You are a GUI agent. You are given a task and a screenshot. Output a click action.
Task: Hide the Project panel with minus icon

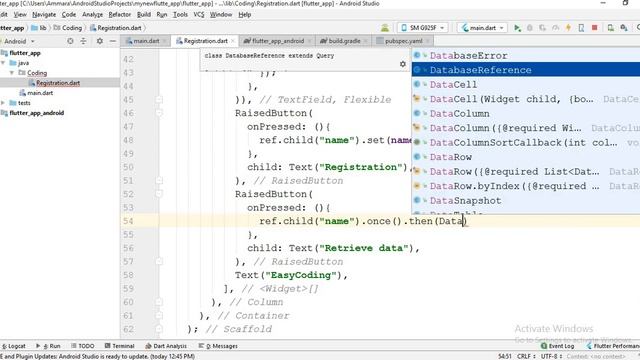(113, 41)
